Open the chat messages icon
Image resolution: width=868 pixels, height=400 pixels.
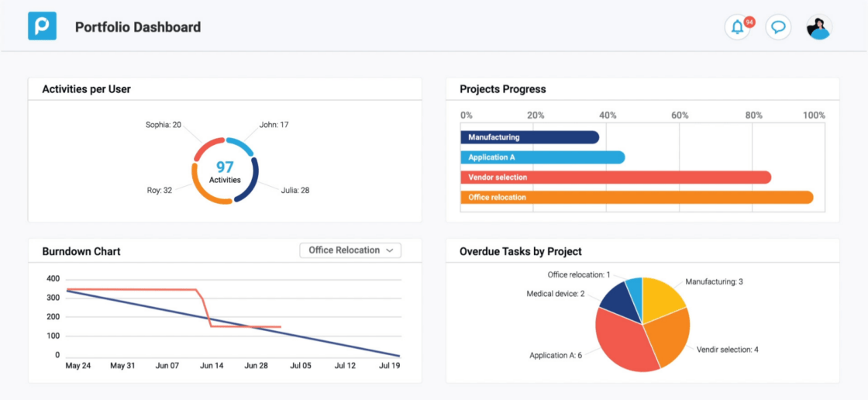click(778, 26)
